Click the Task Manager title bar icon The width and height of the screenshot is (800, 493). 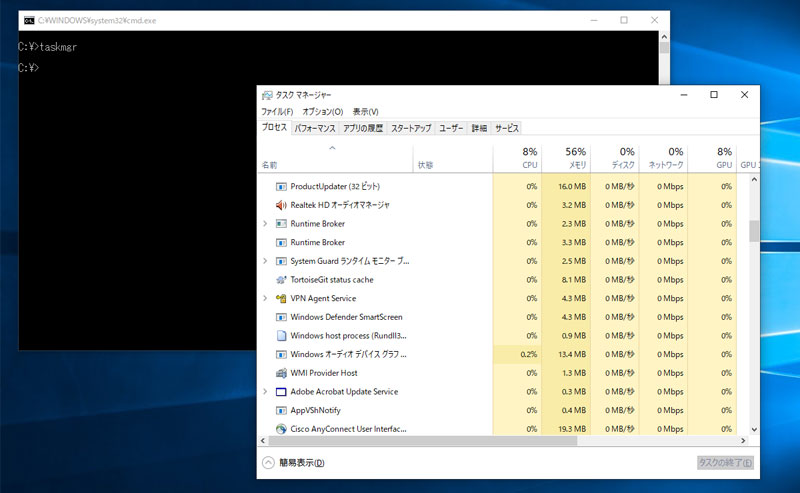click(x=267, y=95)
